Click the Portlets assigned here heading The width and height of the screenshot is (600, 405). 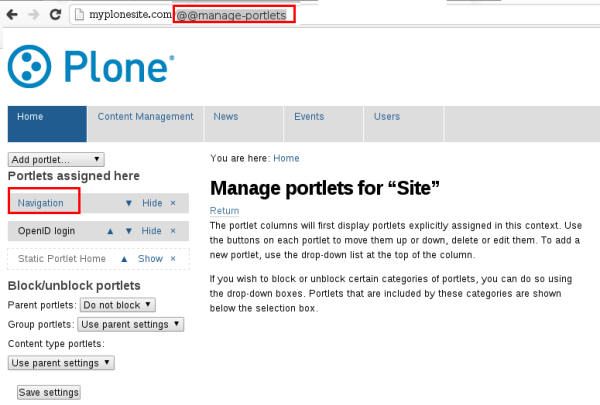coord(73,176)
